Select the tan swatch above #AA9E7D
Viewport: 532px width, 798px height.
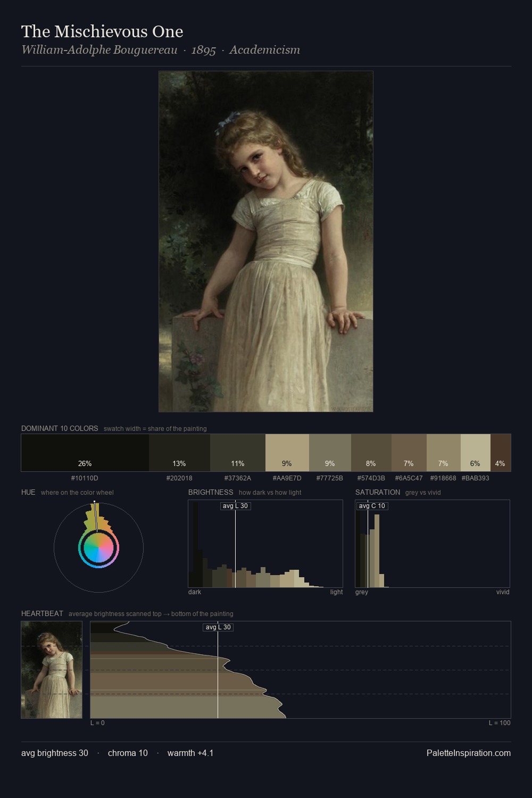(x=287, y=453)
